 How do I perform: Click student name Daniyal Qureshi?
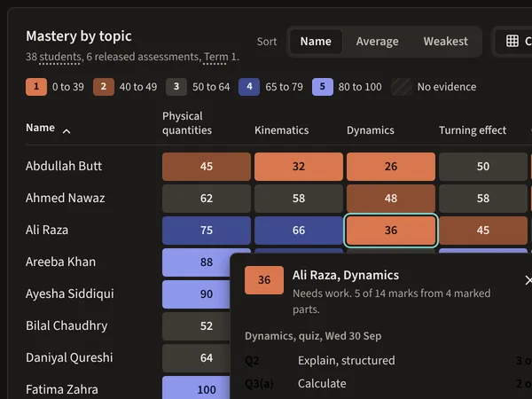69,357
